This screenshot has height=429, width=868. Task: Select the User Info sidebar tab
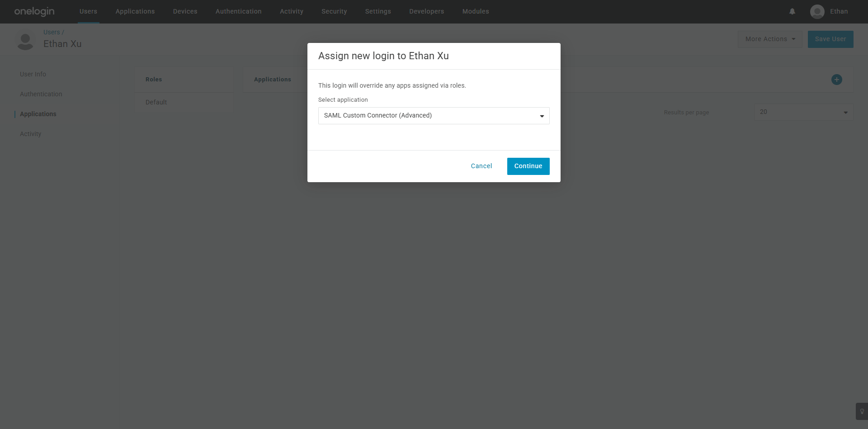coord(33,74)
